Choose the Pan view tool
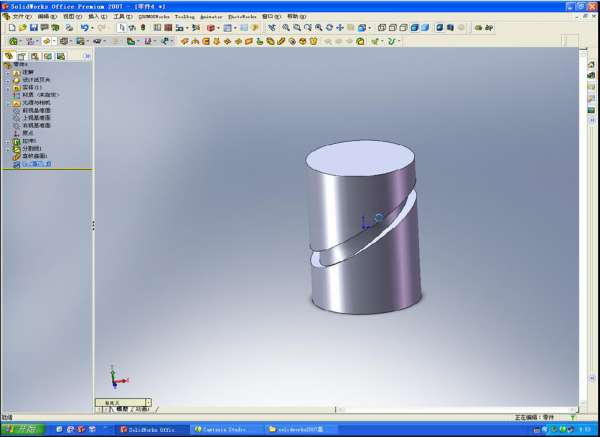This screenshot has height=437, width=600. pos(341,28)
